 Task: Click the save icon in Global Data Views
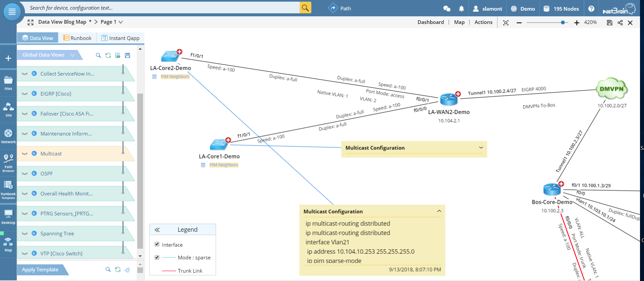coord(127,55)
